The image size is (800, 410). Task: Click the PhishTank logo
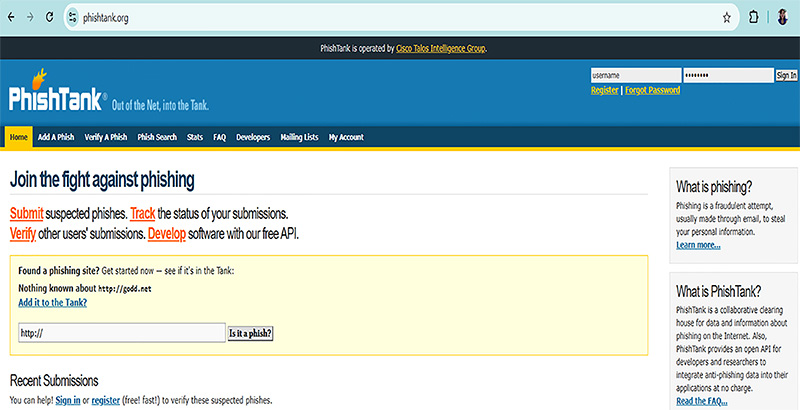coord(58,91)
